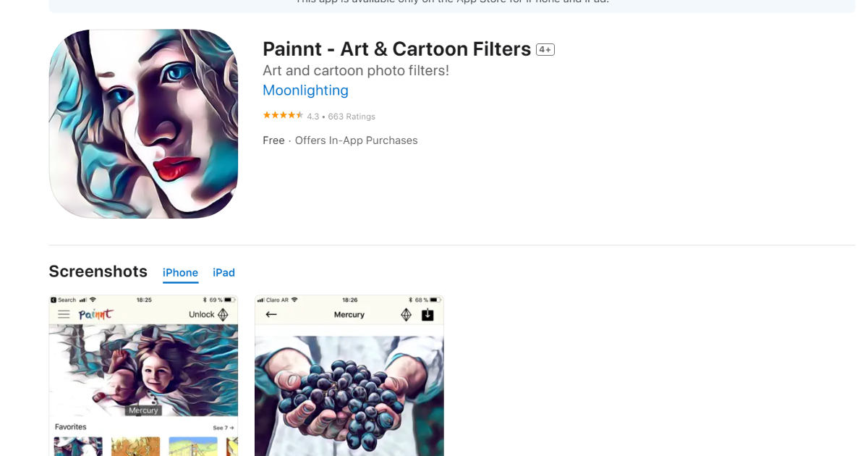Expand favorites via See 7 arrow
This screenshot has width=868, height=456.
point(224,428)
